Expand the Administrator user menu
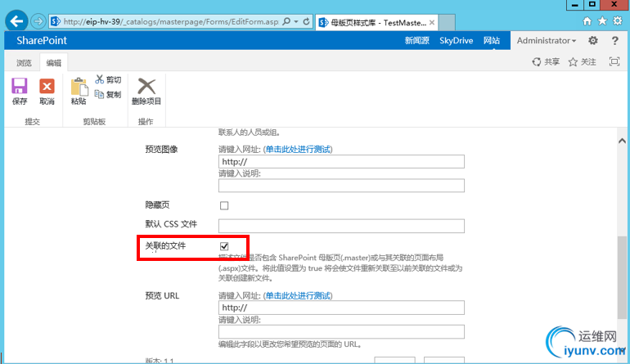This screenshot has height=364, width=630. tap(546, 41)
